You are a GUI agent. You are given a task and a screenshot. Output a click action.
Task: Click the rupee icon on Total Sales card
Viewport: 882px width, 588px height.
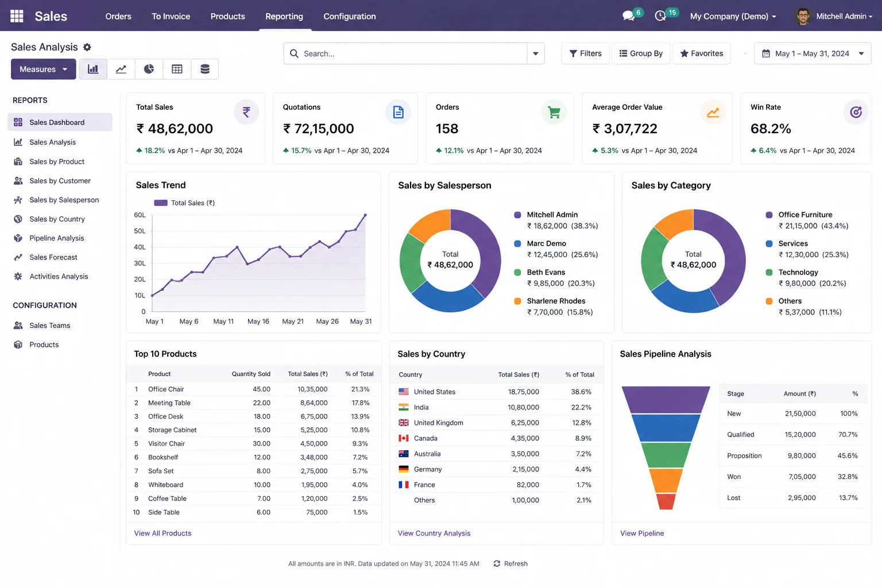click(246, 112)
